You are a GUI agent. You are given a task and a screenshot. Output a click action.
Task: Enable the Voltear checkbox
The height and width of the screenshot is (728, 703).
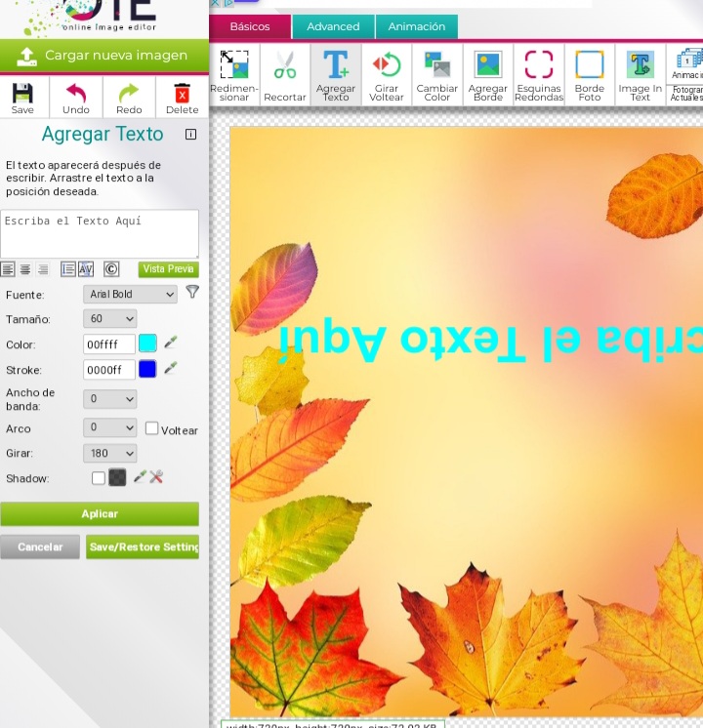tap(152, 428)
